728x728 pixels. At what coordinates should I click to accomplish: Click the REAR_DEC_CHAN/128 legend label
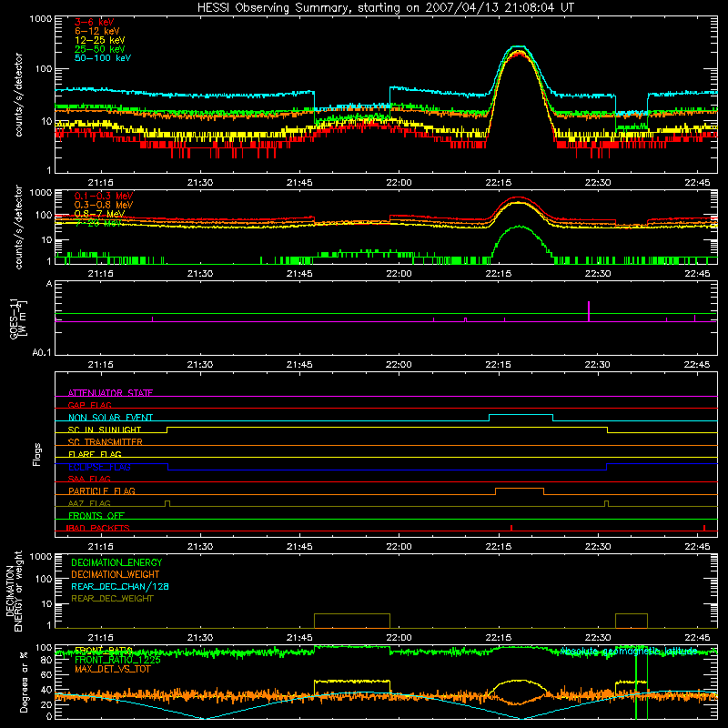[120, 586]
